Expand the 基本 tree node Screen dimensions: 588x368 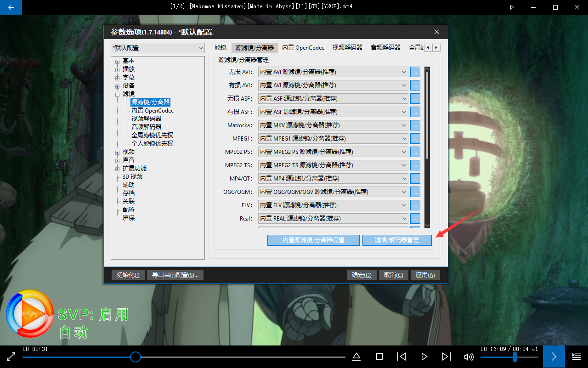[118, 61]
